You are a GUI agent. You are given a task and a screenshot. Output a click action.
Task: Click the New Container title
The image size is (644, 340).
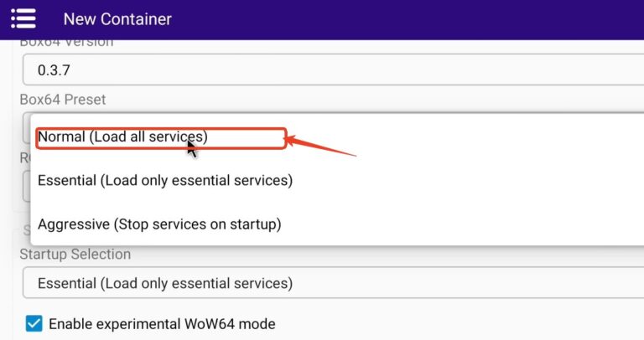117,18
